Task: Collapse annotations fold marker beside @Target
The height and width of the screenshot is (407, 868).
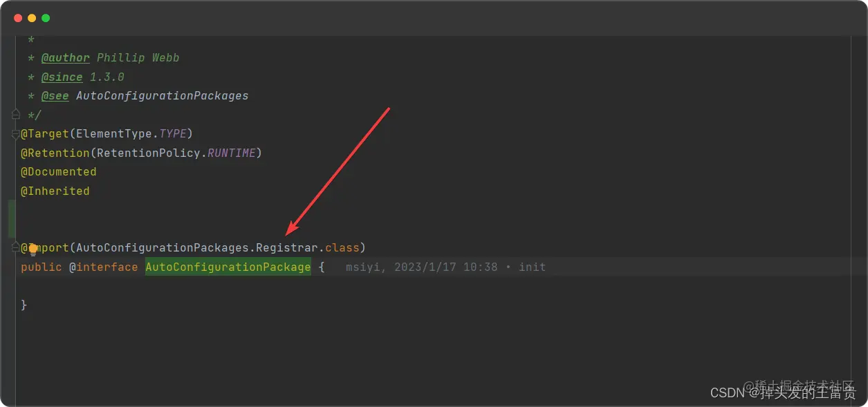Action: point(16,134)
